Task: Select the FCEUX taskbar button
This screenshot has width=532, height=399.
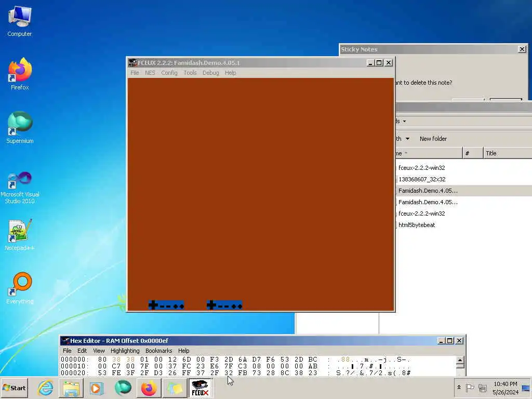Action: tap(200, 388)
